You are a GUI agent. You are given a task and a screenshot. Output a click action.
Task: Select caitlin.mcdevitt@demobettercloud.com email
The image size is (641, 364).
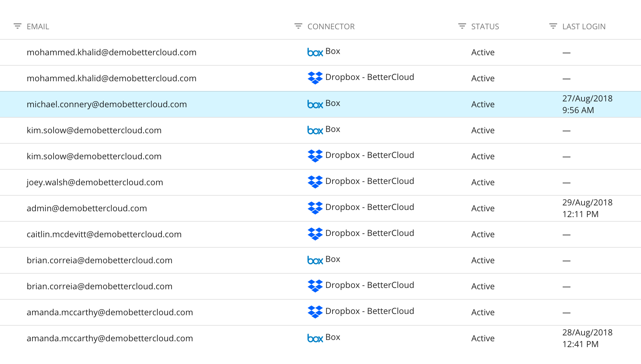[x=104, y=234]
